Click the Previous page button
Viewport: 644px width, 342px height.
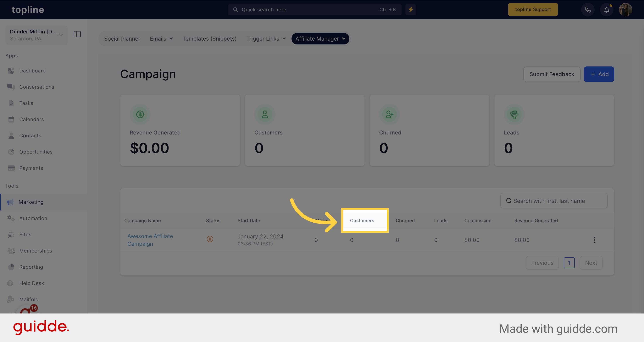point(542,263)
